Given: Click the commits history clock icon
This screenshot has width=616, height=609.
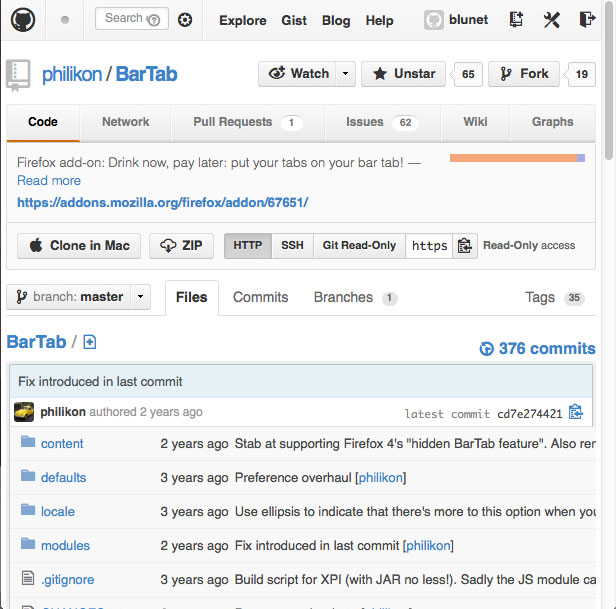Looking at the screenshot, I should click(x=486, y=349).
